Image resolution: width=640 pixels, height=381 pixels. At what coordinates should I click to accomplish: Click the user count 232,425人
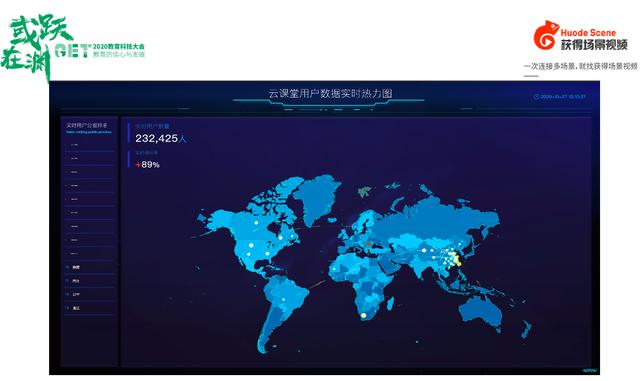161,138
